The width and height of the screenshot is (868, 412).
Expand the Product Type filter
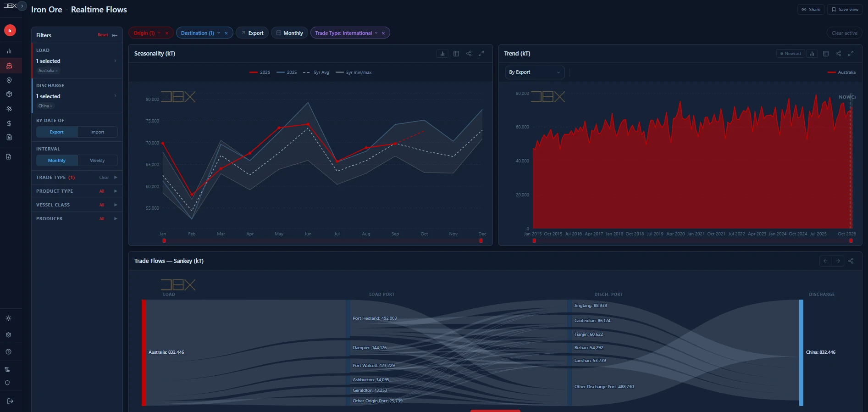pos(77,191)
